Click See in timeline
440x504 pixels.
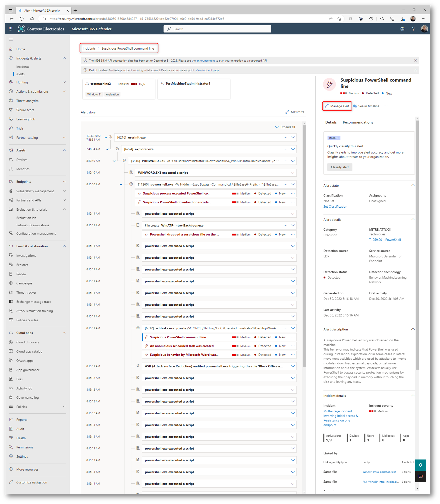point(366,106)
